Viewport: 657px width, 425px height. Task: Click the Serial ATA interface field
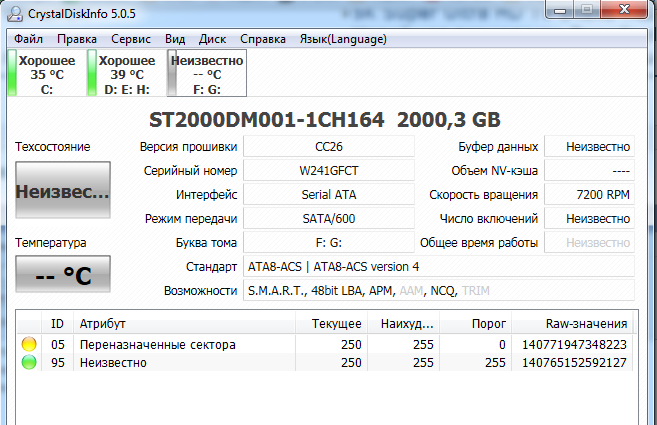tap(329, 194)
